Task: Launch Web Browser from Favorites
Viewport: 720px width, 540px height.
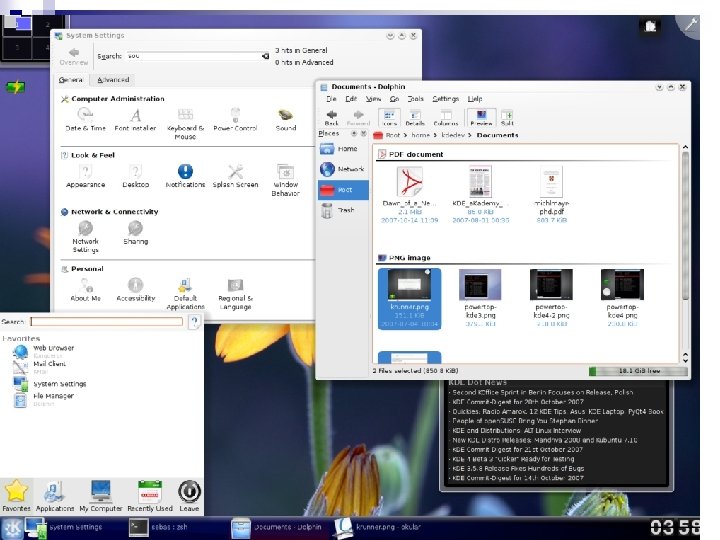Action: click(x=45, y=352)
